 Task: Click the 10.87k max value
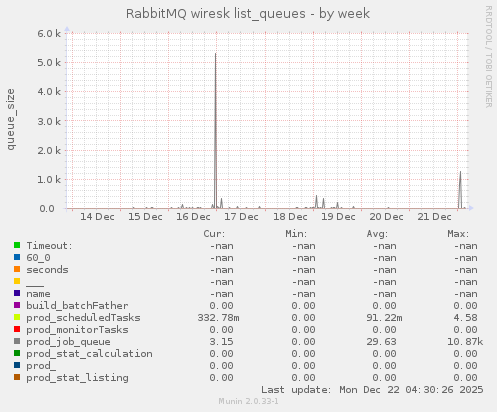[x=465, y=342]
